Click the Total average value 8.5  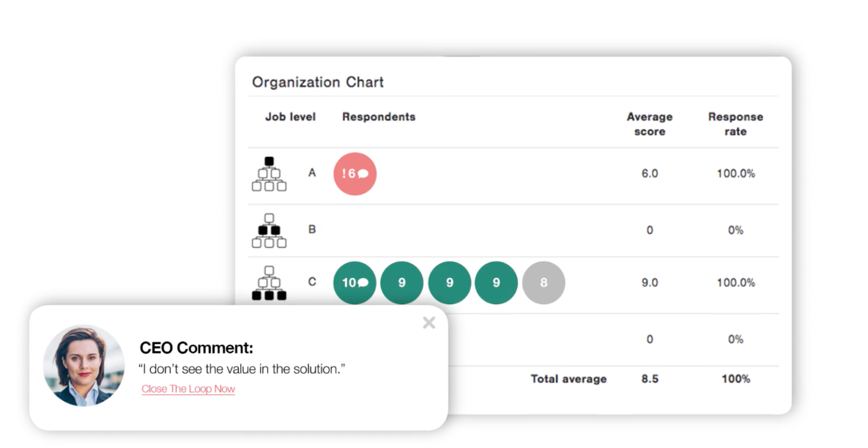tap(649, 379)
